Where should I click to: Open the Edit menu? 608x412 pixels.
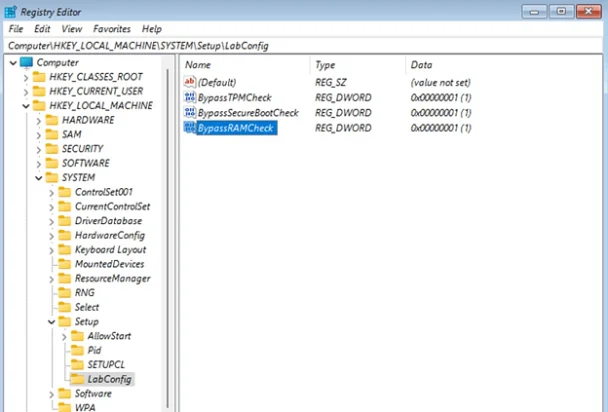(42, 29)
